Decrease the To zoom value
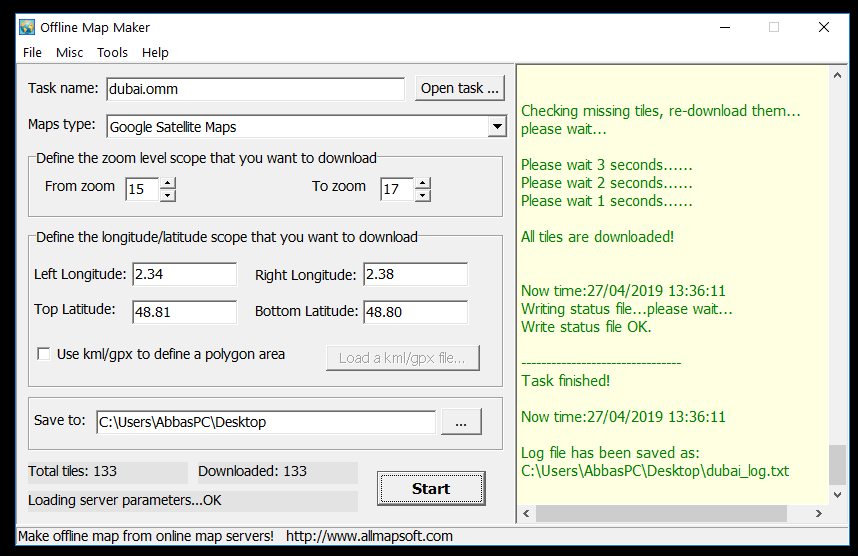The height and width of the screenshot is (556, 858). [423, 195]
